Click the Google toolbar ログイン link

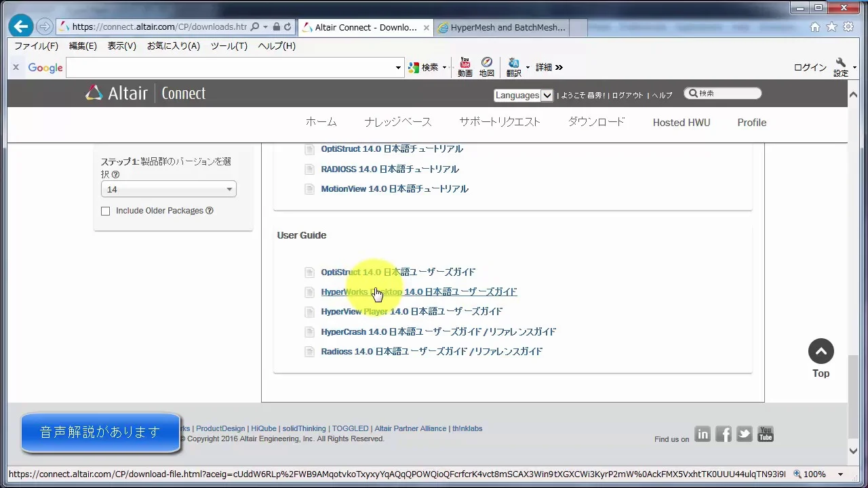tap(810, 68)
